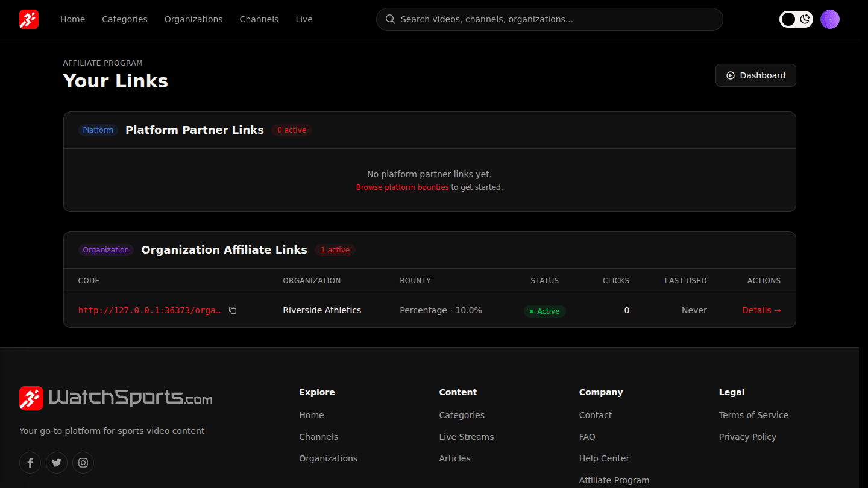Click the WatchSports.com footer logo
Screen dimensions: 868x488
[116, 398]
